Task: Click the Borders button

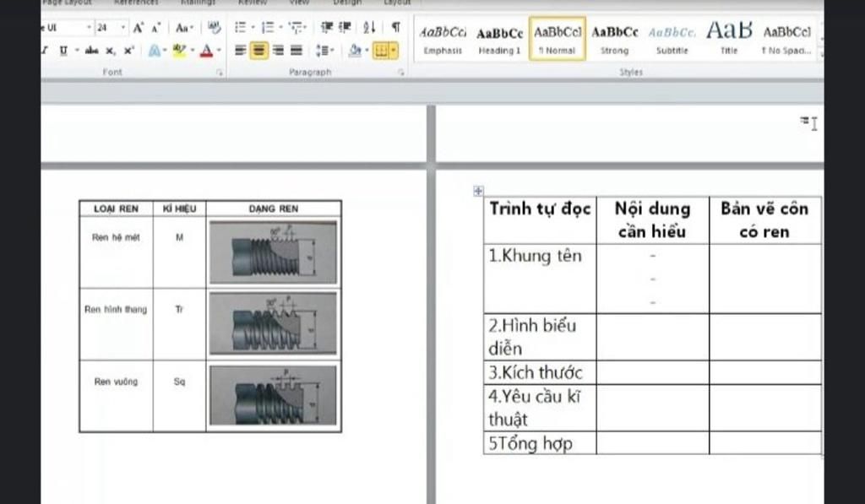Action: 381,51
